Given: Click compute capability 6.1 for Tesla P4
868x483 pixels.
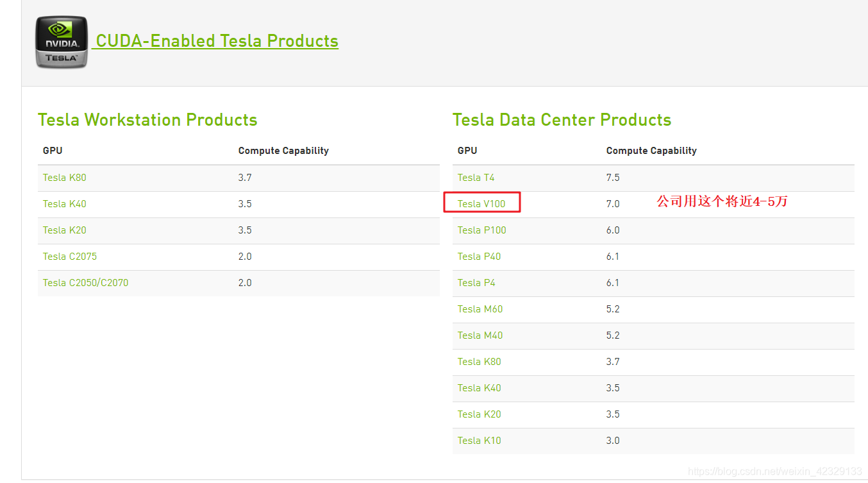Looking at the screenshot, I should click(x=613, y=283).
